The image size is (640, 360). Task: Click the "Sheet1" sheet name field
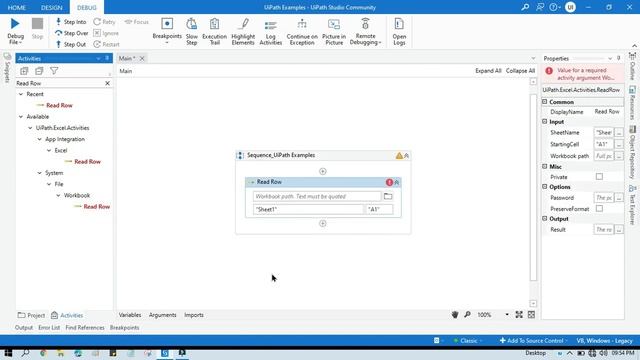308,209
